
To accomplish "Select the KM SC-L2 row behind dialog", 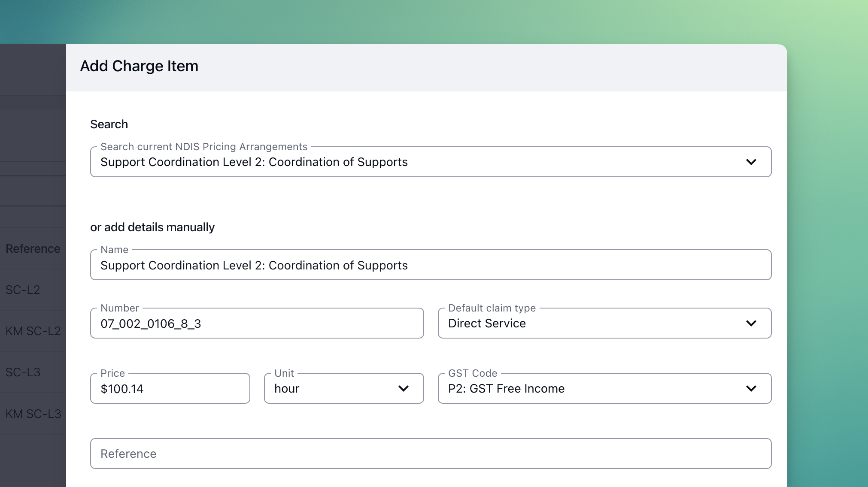I will point(33,331).
